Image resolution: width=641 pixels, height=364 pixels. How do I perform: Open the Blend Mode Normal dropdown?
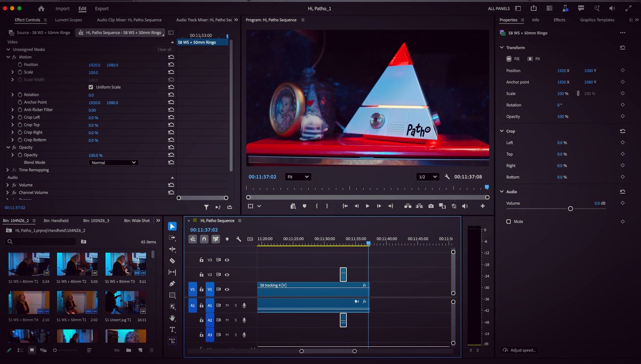coord(113,162)
